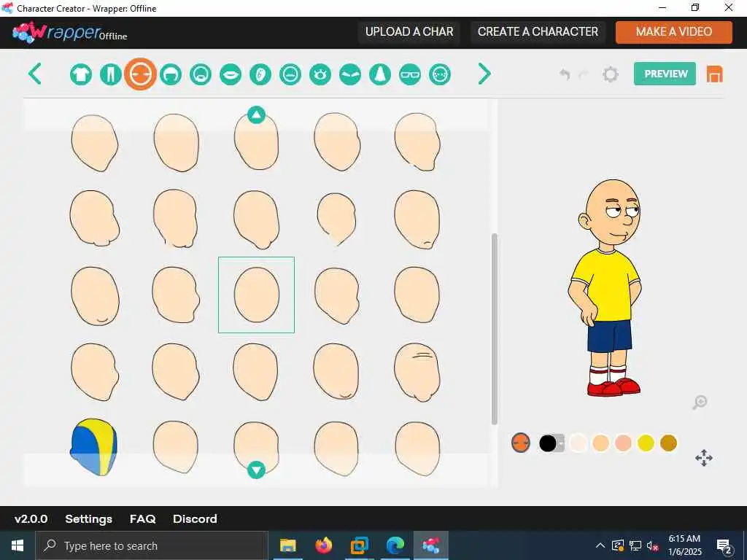
Task: Open the notification center icon
Action: click(x=724, y=546)
